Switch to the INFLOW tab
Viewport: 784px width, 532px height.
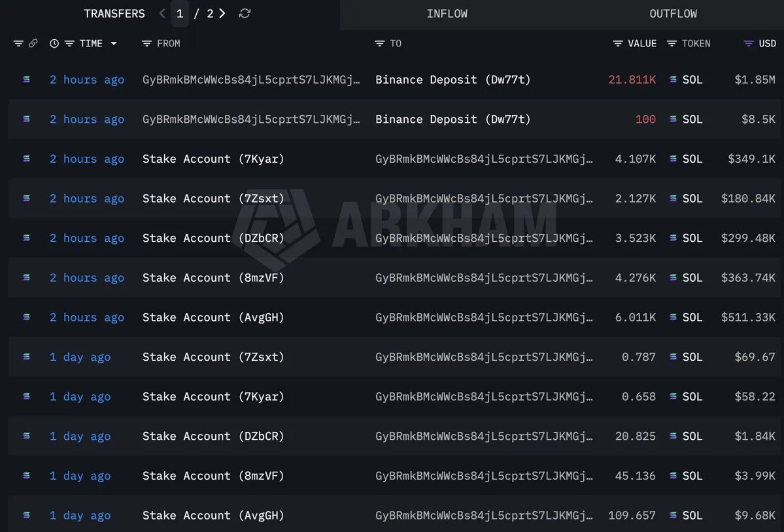[447, 14]
